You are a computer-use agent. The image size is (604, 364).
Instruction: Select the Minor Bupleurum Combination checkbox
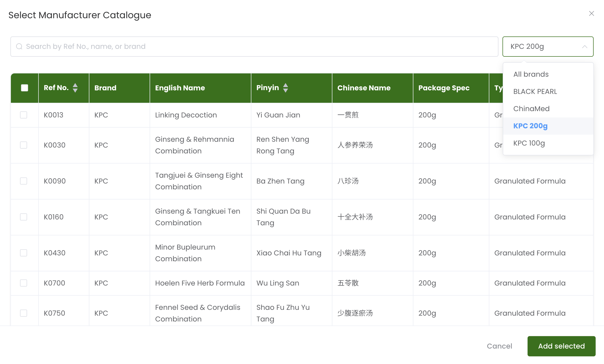(23, 253)
